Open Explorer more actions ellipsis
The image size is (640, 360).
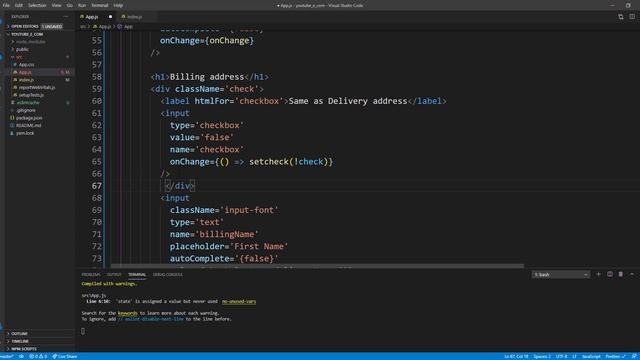click(x=66, y=16)
